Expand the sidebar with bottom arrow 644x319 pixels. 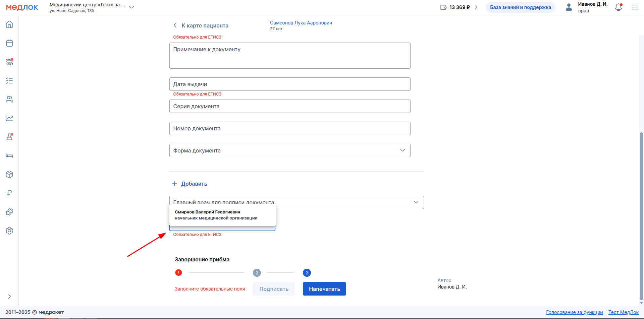(9, 297)
